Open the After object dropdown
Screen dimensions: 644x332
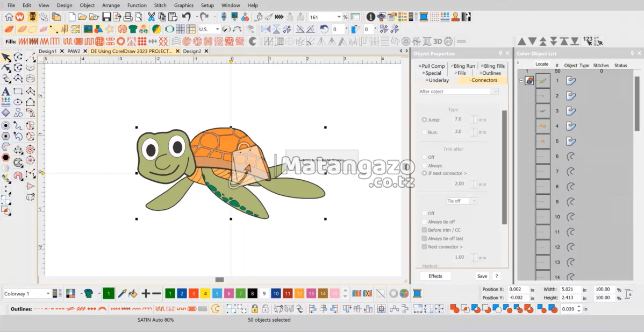(x=458, y=91)
